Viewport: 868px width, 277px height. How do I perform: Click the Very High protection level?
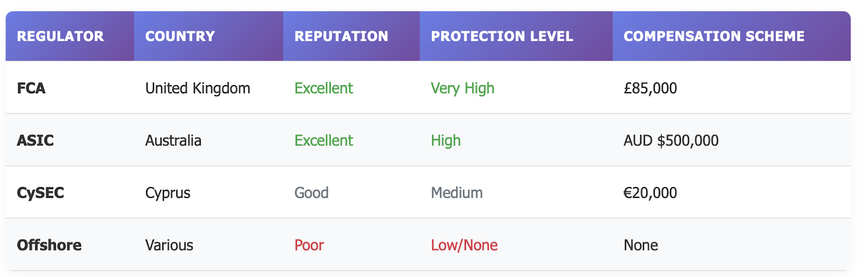tap(463, 88)
